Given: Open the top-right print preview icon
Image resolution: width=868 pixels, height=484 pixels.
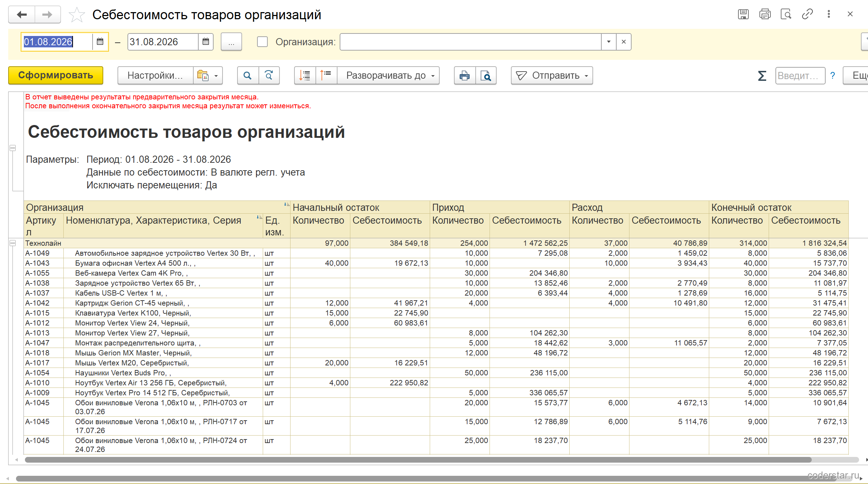Looking at the screenshot, I should (786, 14).
